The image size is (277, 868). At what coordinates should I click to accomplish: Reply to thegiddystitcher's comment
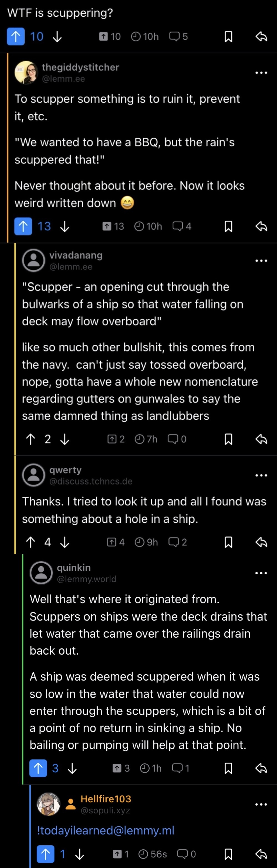point(261,227)
